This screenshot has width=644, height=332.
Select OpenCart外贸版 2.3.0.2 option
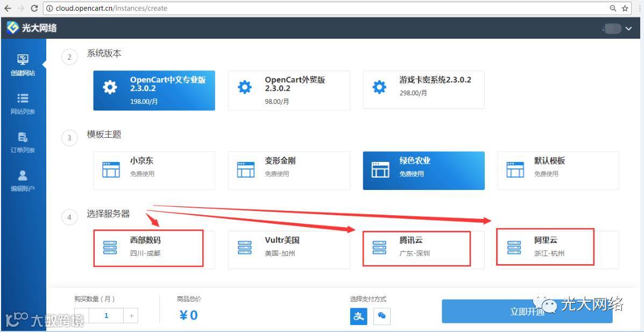[289, 90]
